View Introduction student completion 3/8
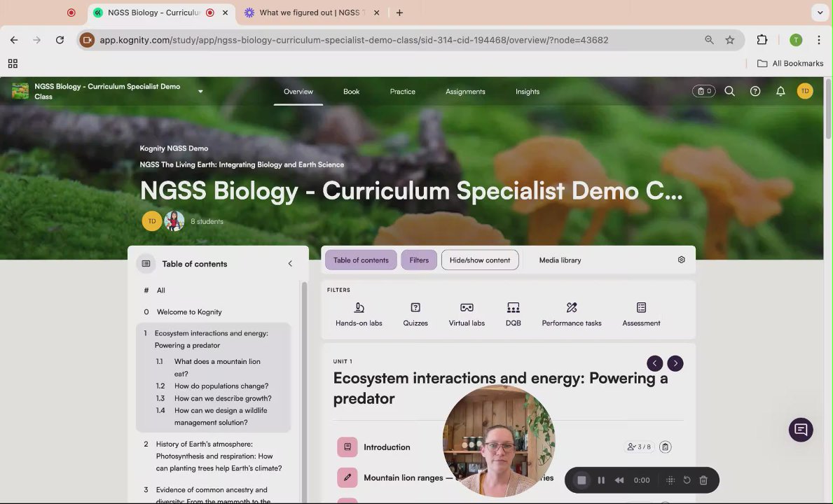 [639, 447]
